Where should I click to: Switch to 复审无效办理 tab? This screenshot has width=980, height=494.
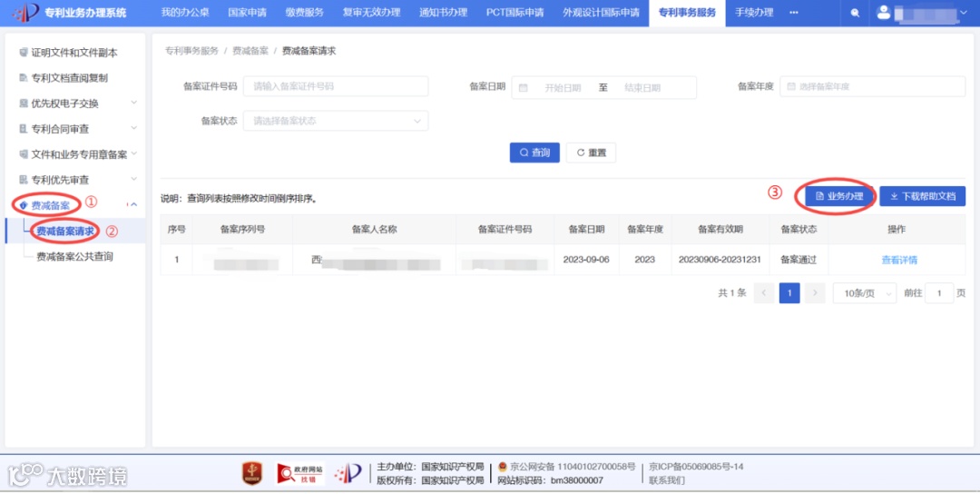(371, 13)
